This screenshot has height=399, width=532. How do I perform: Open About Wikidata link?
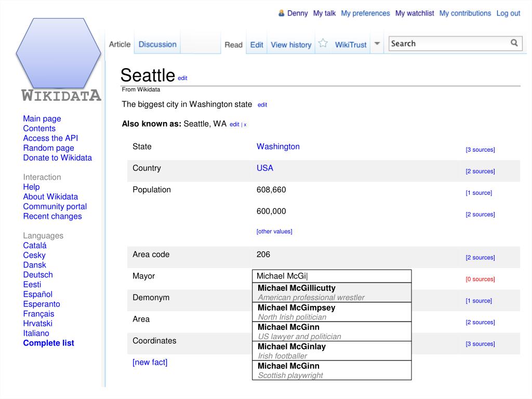point(50,197)
